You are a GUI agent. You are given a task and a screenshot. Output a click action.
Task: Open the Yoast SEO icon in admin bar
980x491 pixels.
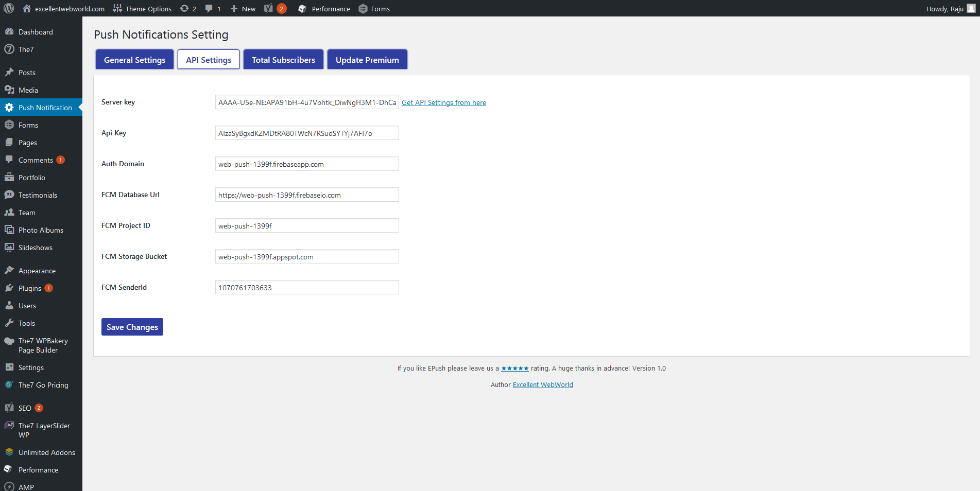268,8
